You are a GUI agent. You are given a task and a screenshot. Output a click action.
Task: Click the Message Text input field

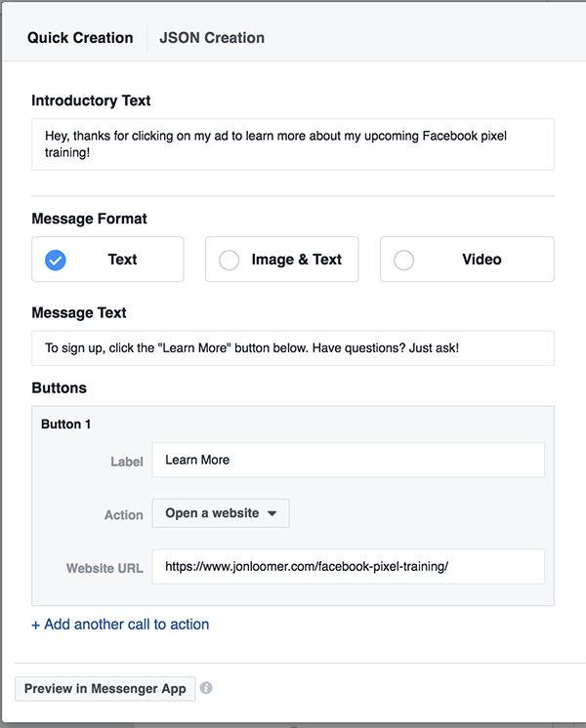point(292,347)
